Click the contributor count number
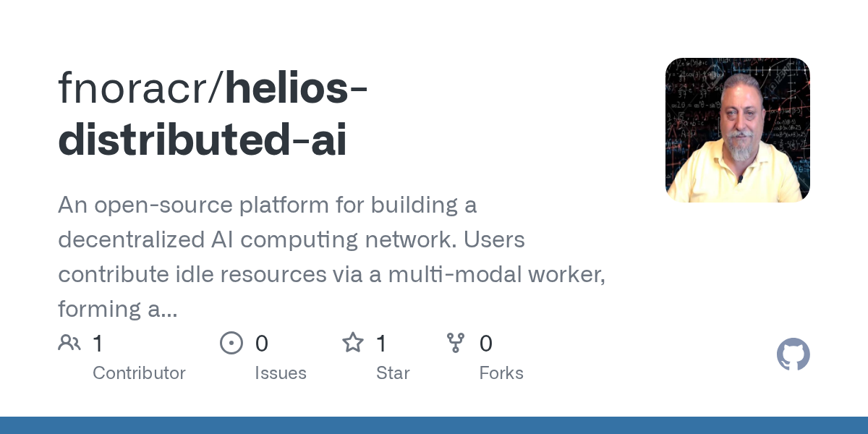This screenshot has height=434, width=868. click(98, 344)
